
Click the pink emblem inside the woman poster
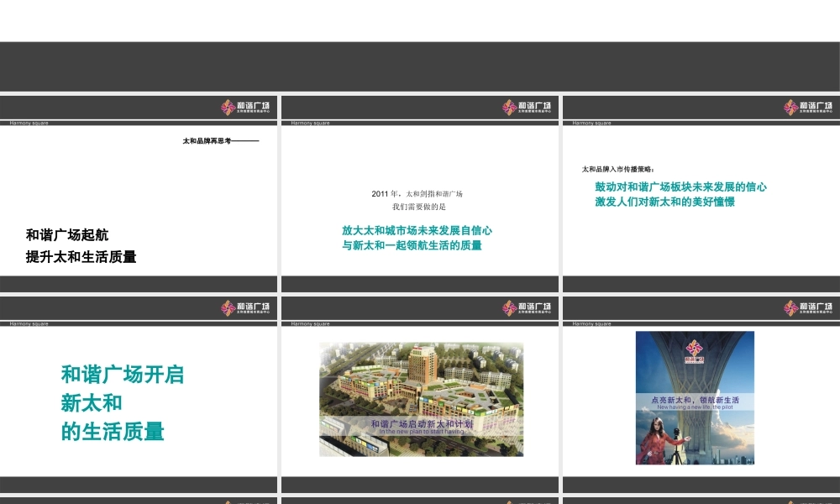pos(695,347)
